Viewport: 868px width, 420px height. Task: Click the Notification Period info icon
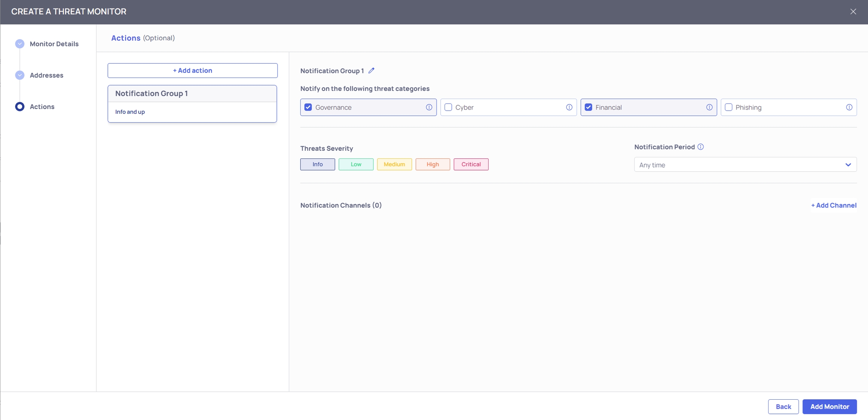coord(700,147)
